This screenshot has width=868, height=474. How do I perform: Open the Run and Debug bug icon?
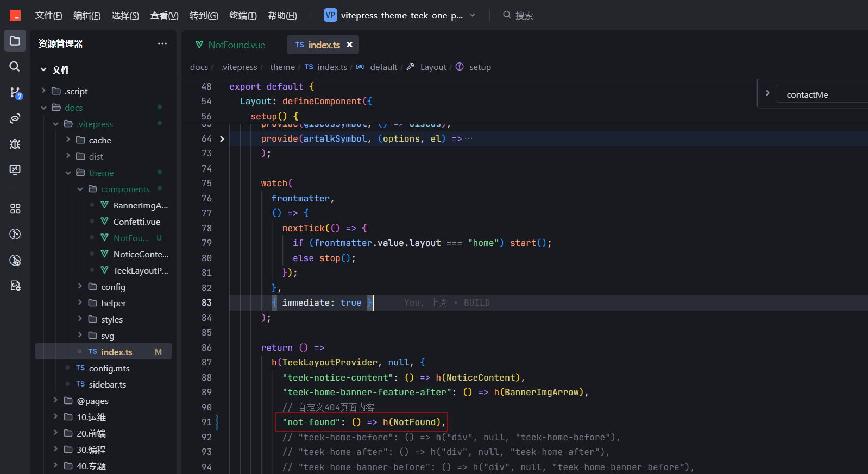click(x=15, y=144)
